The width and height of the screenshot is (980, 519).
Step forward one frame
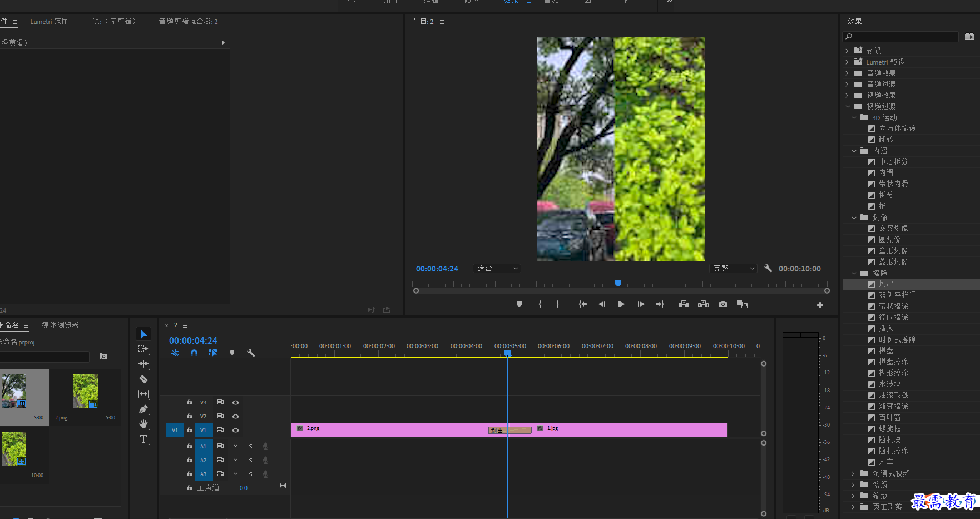[x=641, y=304]
